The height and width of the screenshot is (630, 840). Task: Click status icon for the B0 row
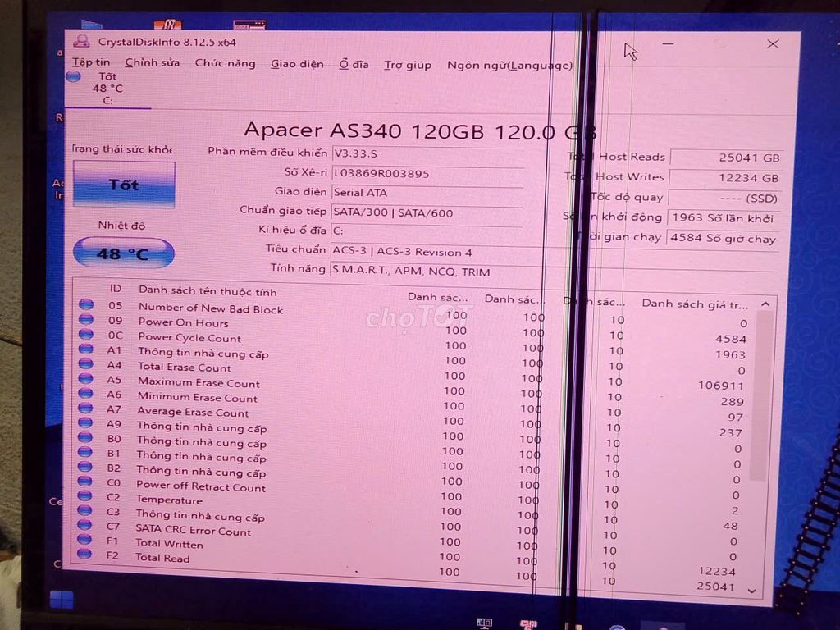coord(85,437)
